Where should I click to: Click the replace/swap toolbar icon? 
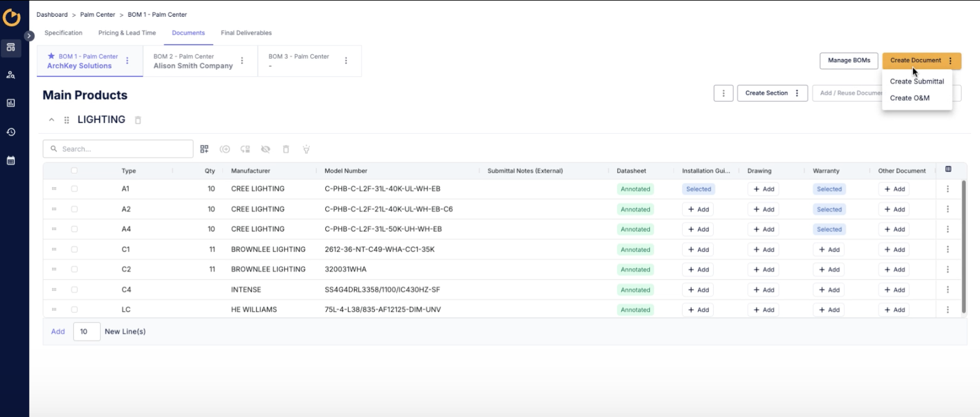(245, 149)
